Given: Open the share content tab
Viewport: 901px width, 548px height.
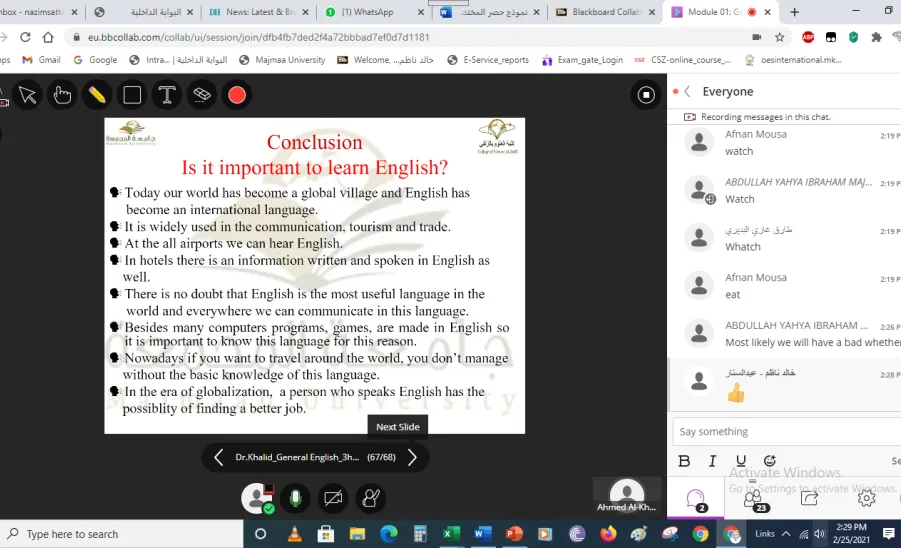Looking at the screenshot, I should click(x=809, y=498).
